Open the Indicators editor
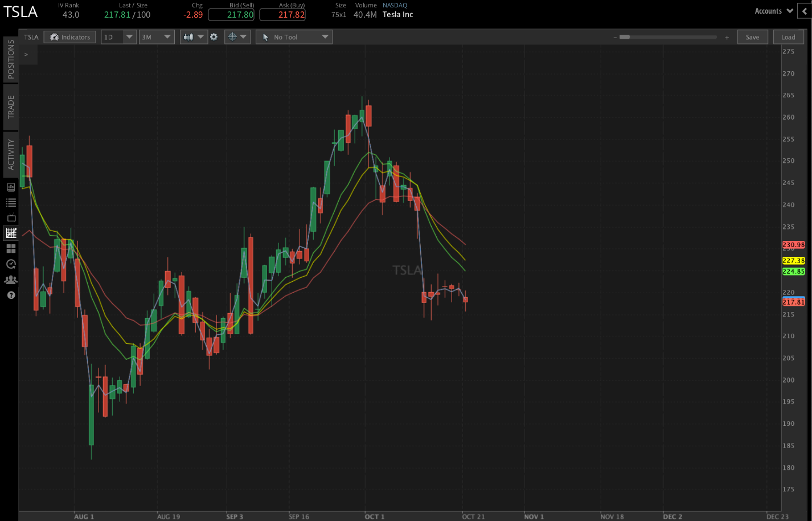 (x=69, y=36)
